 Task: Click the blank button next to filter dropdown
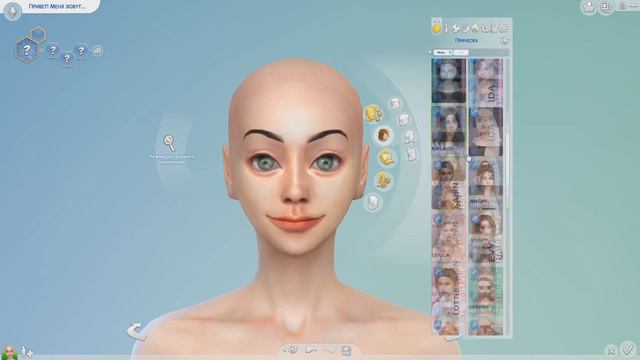point(461,53)
